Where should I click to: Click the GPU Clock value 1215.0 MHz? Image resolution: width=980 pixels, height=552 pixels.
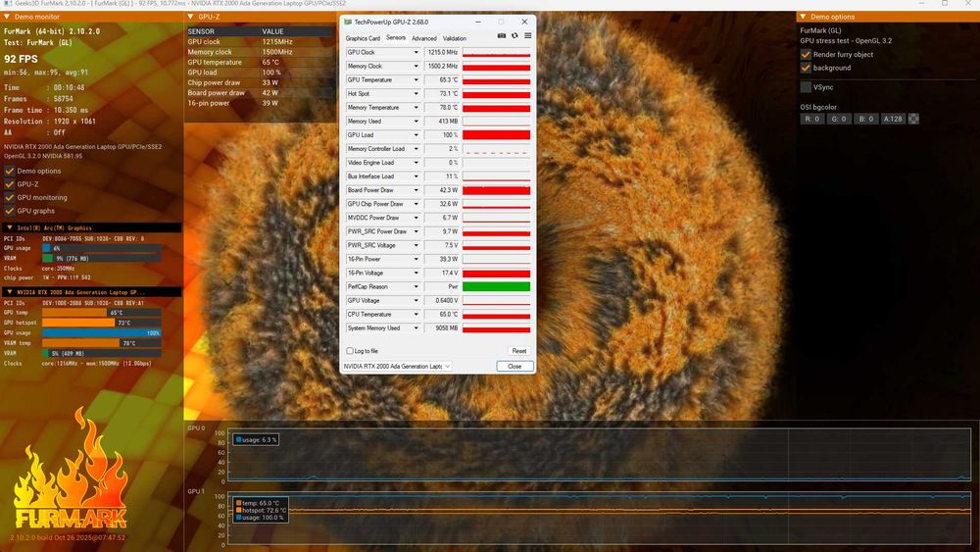(x=442, y=53)
